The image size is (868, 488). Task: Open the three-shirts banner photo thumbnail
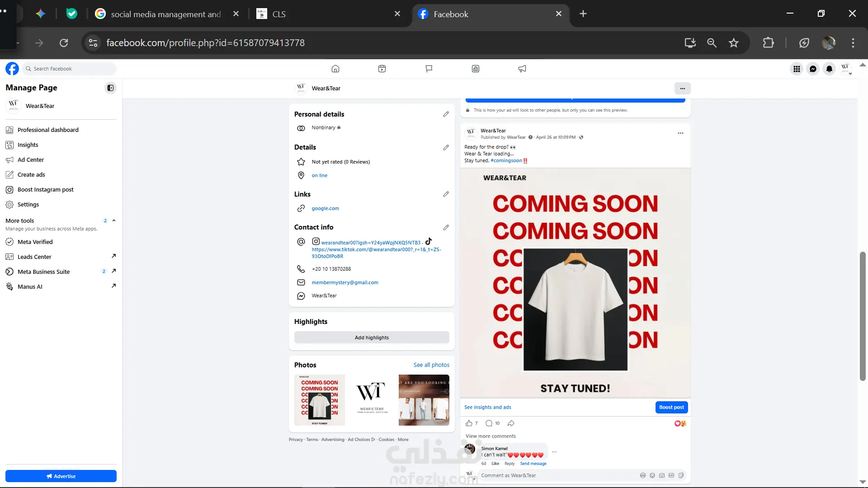[424, 400]
